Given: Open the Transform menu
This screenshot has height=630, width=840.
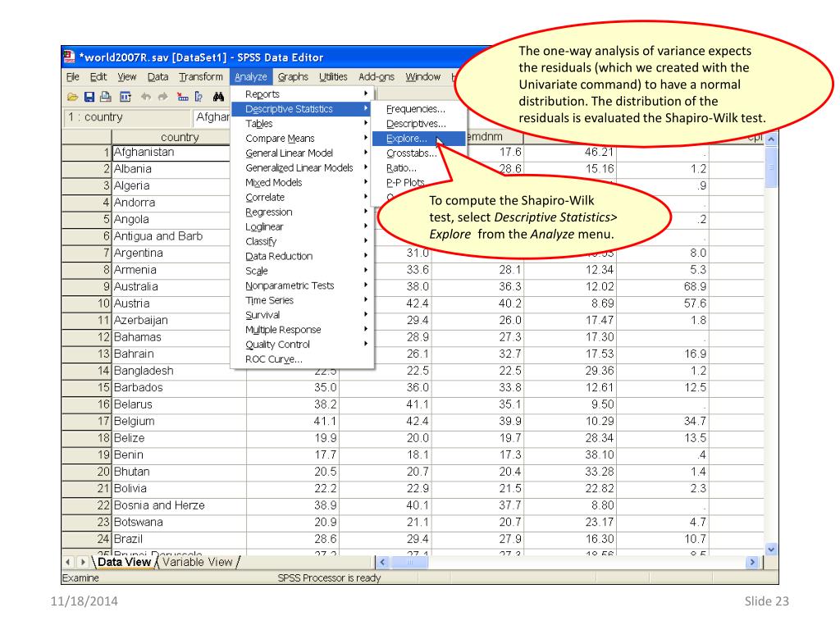Looking at the screenshot, I should (x=201, y=76).
